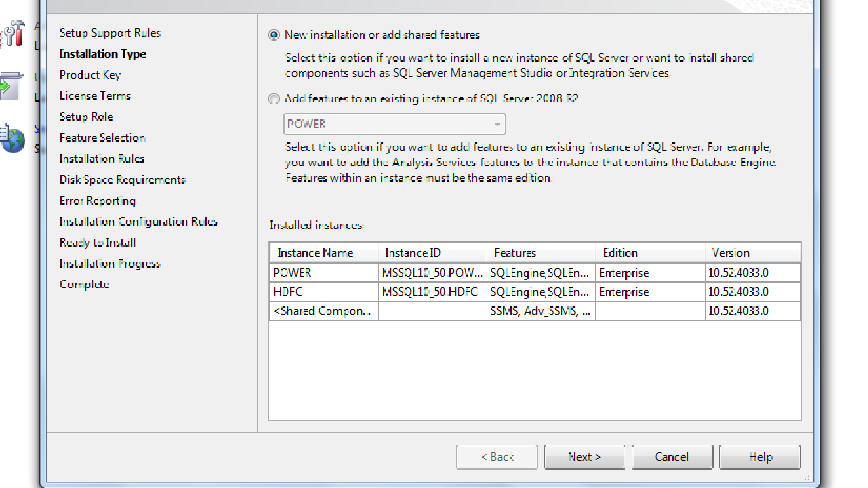Viewport: 868px width, 488px height.
Task: Click the Instance Name column header
Action: tap(324, 253)
